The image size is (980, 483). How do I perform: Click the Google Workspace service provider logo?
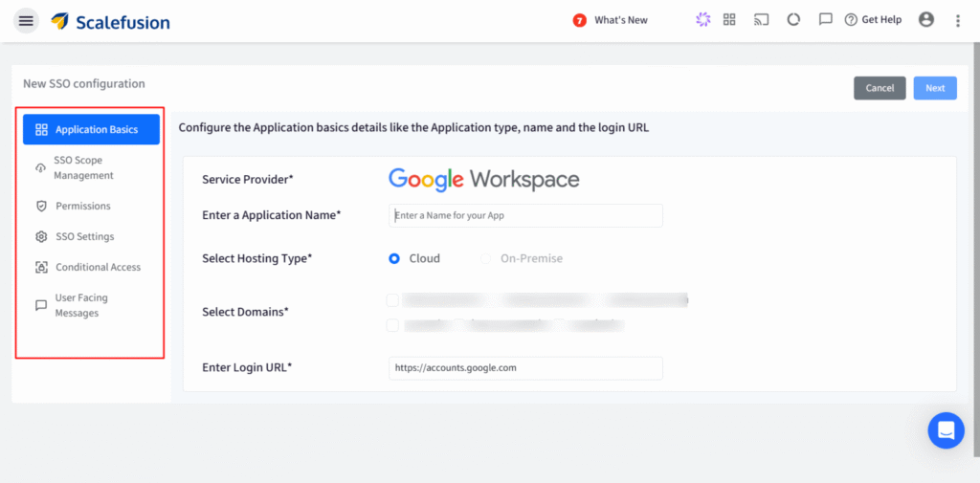pyautogui.click(x=483, y=179)
